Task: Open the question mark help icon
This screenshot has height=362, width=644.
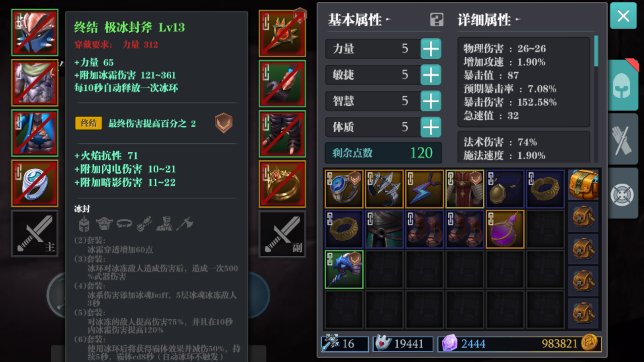Action: coord(436,20)
